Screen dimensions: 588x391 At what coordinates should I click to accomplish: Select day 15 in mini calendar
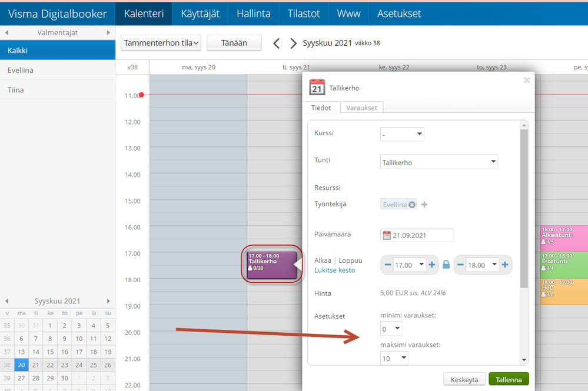(x=50, y=352)
